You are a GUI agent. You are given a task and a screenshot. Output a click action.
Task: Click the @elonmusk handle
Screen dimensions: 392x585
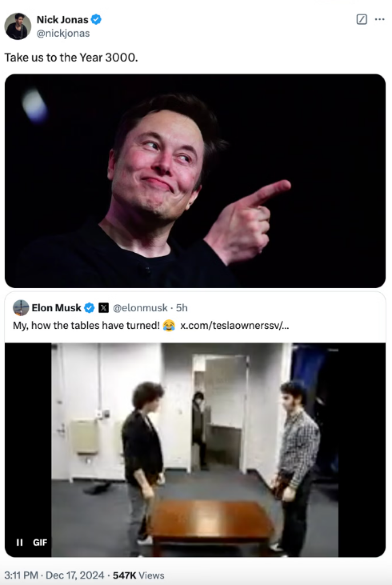coord(140,308)
